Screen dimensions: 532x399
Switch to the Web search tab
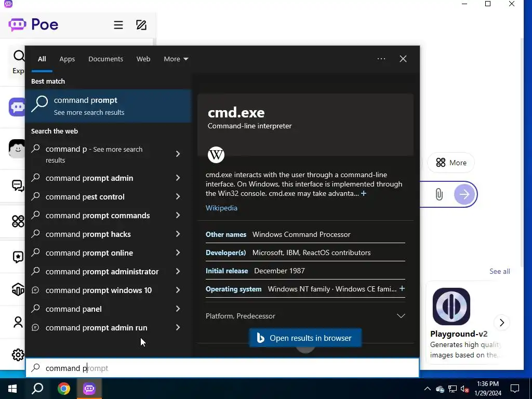143,59
